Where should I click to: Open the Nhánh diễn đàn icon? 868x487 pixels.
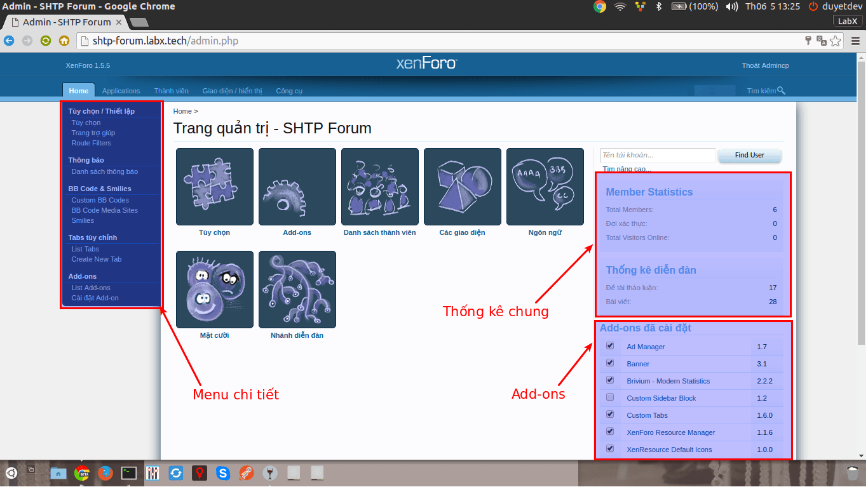tap(297, 290)
